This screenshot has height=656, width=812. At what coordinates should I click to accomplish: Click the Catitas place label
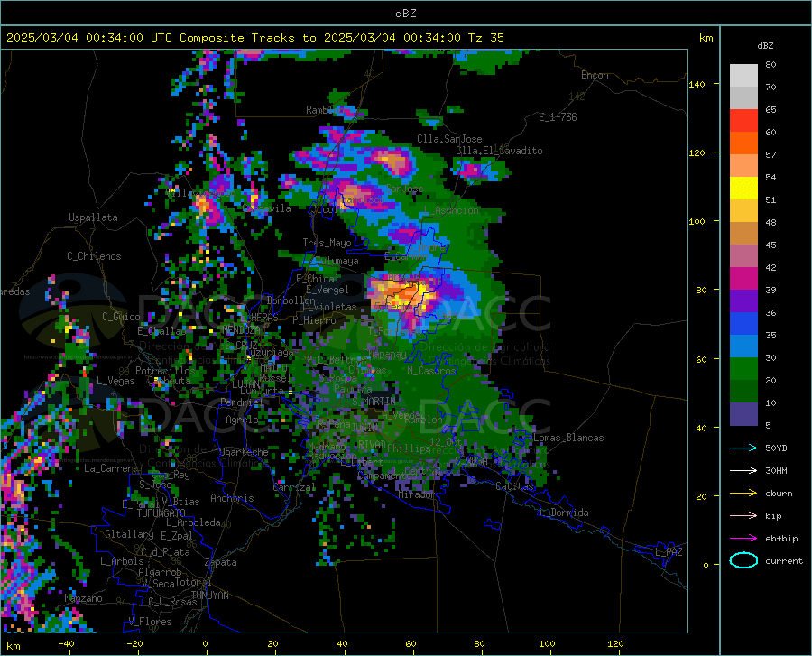[x=514, y=486]
